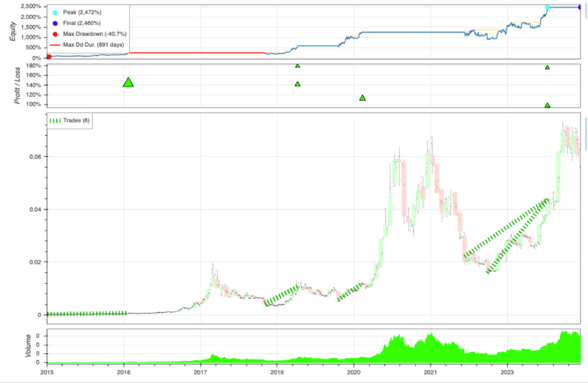
Task: Click the 100% profit/loss axis label
Action: point(33,105)
